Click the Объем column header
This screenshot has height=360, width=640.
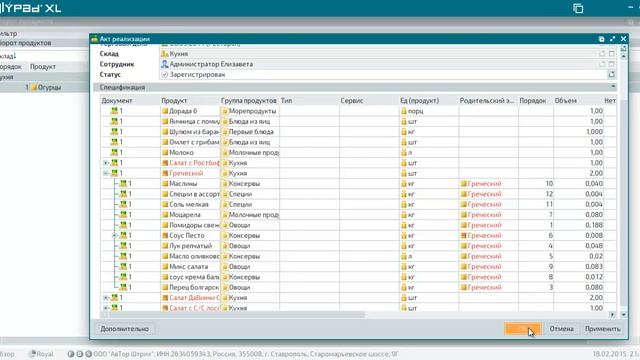pyautogui.click(x=578, y=100)
